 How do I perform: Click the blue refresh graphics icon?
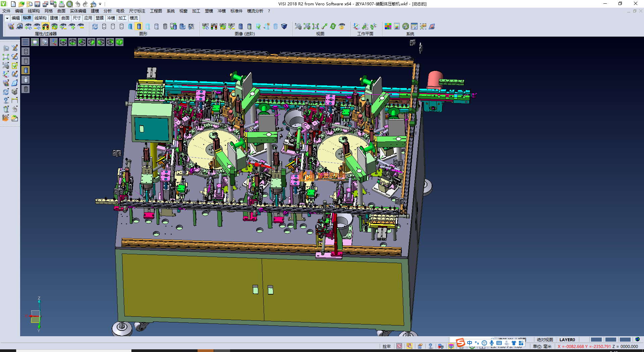coord(95,27)
